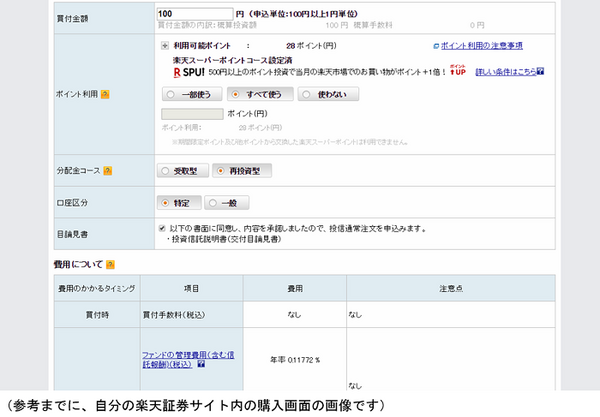Click the help icon after ファンドの管理費用 link
Screen dimensions: 600x417
point(201,364)
